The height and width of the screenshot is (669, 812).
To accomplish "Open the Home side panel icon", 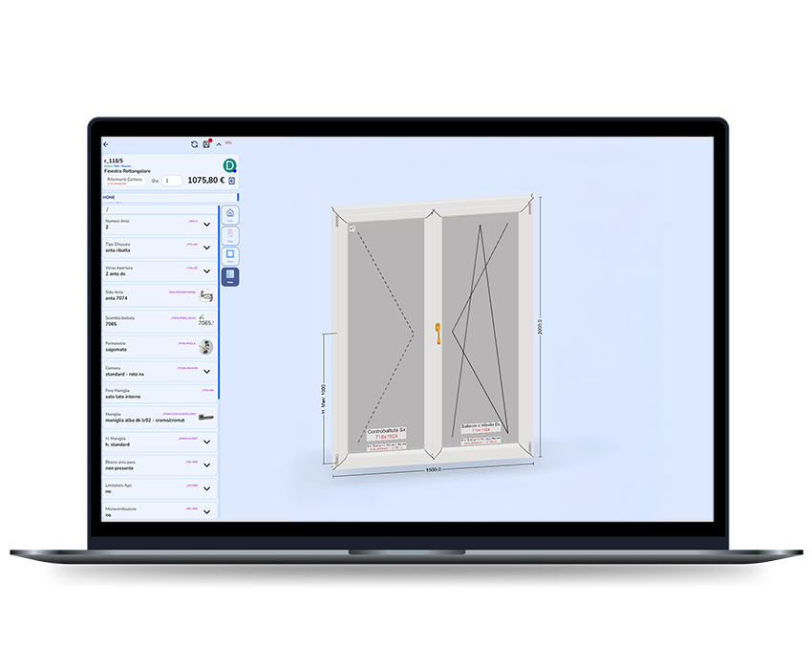I will [230, 214].
